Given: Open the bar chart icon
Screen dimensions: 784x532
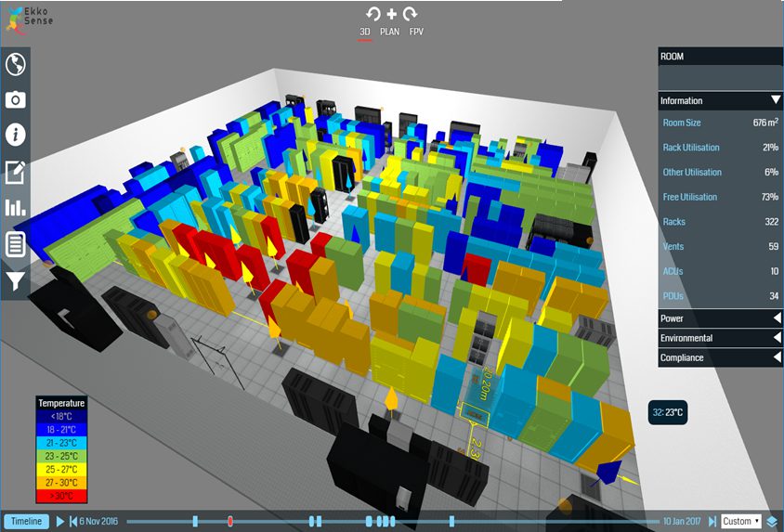Looking at the screenshot, I should coord(16,208).
